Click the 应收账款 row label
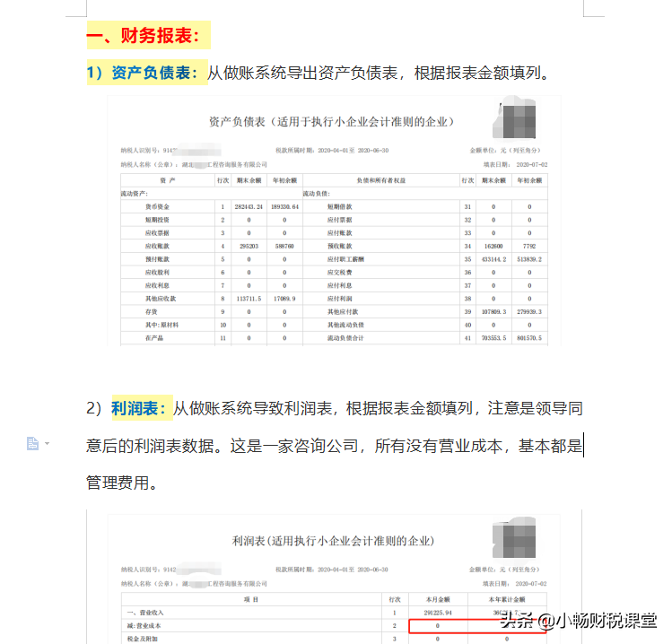This screenshot has width=672, height=644. pos(157,246)
